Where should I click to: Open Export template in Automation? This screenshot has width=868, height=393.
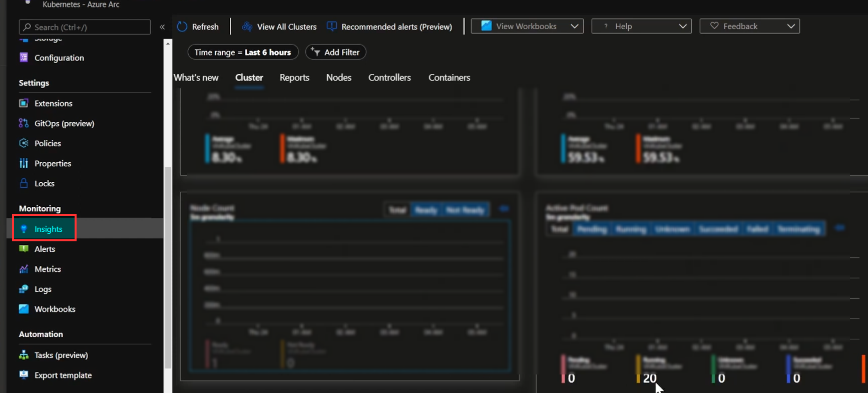pos(63,375)
